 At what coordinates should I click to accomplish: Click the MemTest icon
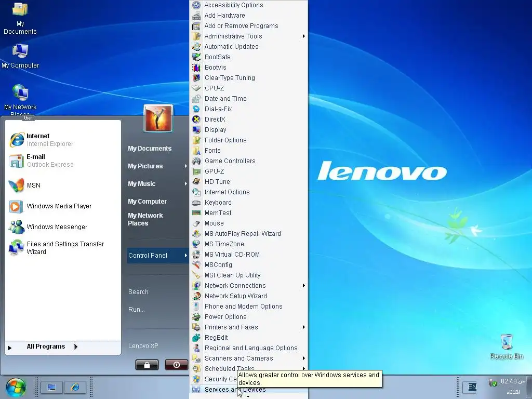click(196, 212)
